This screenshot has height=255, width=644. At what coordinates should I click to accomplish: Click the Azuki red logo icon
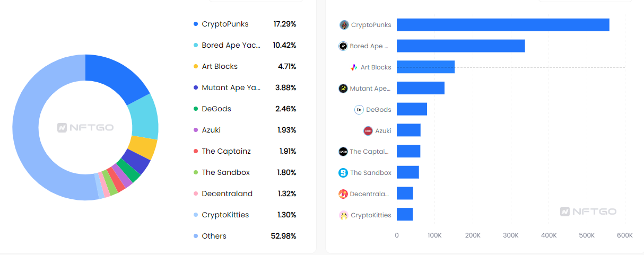click(368, 131)
